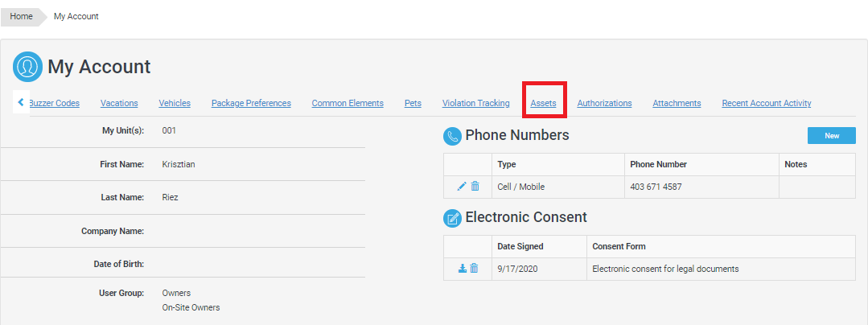Select the Package Preferences tab
The height and width of the screenshot is (325, 868).
(251, 103)
